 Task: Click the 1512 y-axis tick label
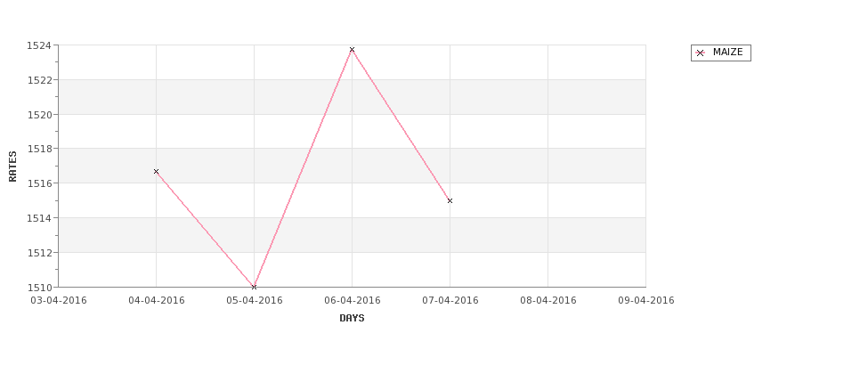(40, 253)
